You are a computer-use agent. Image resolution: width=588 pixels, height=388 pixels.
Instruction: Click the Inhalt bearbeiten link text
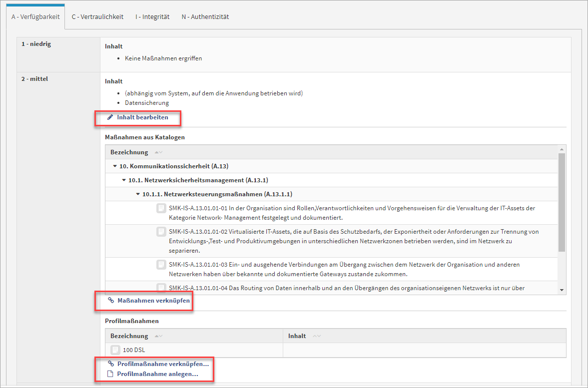[x=142, y=117]
